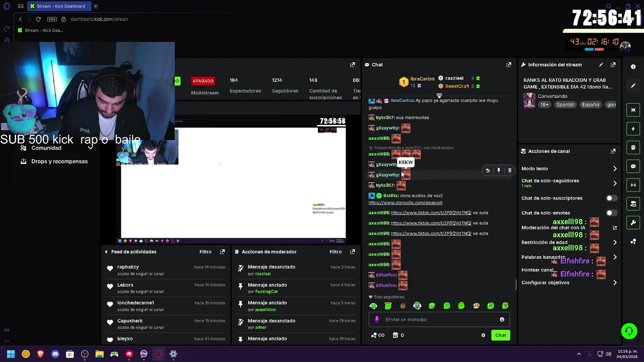
Task: Pop out Acciones de canal panel
Action: pos(613,151)
